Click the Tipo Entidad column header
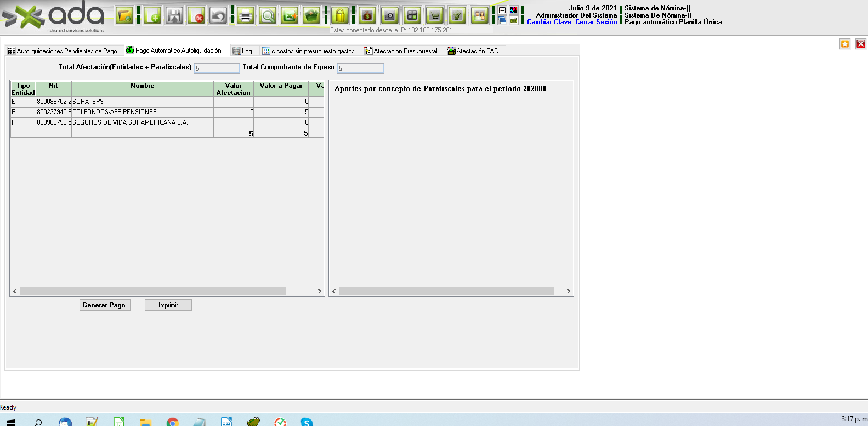The image size is (868, 426). 23,89
